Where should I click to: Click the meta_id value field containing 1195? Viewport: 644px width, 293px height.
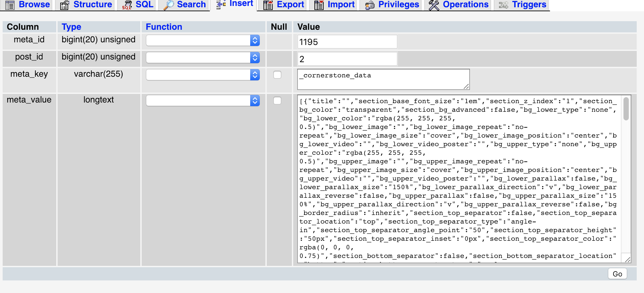click(347, 42)
